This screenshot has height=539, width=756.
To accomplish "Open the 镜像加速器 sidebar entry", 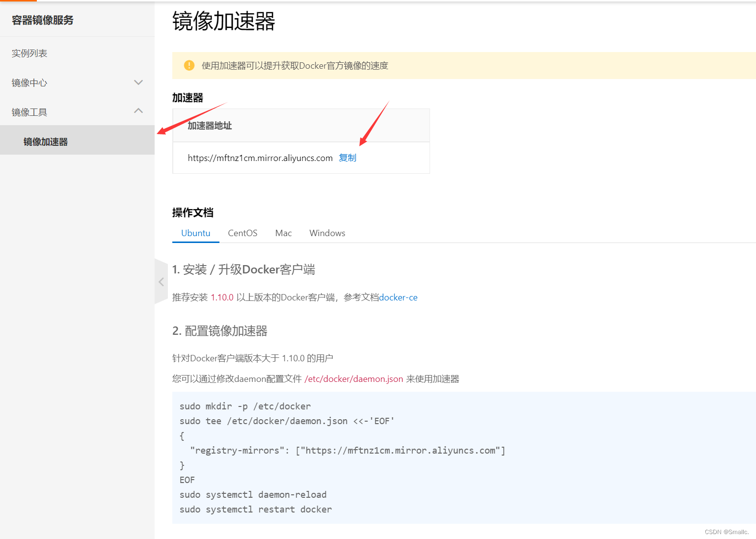I will tap(45, 141).
